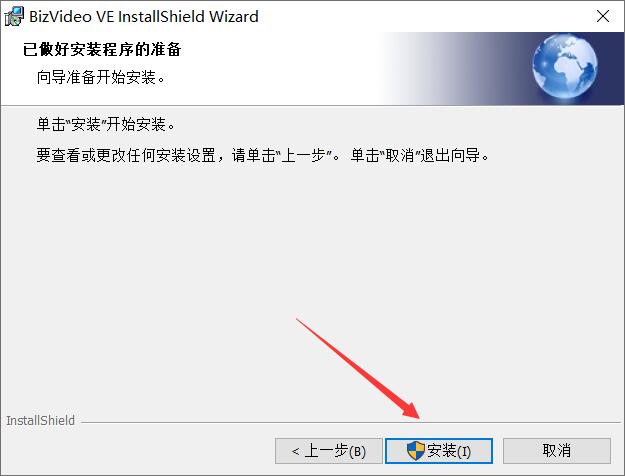625x476 pixels.
Task: Click the text 单击"取消"退出向导。
Action: [x=420, y=155]
